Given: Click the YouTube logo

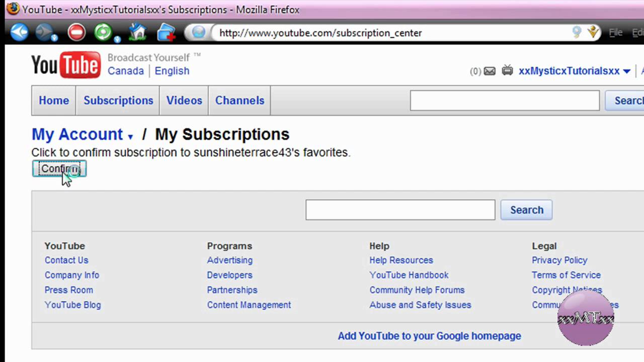Looking at the screenshot, I should point(66,65).
